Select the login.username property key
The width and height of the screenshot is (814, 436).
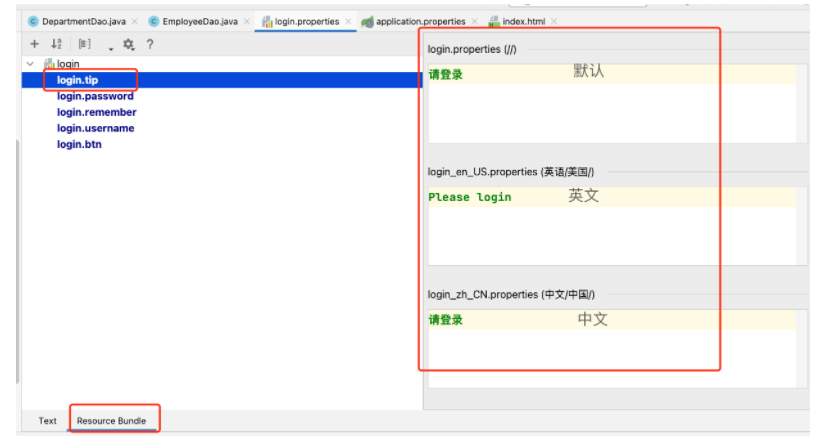(x=96, y=128)
